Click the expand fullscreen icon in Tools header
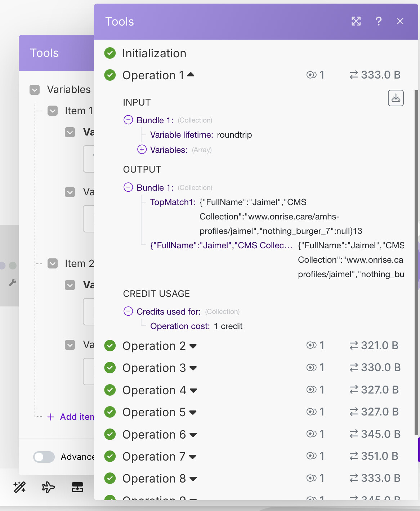420x511 pixels. (356, 21)
